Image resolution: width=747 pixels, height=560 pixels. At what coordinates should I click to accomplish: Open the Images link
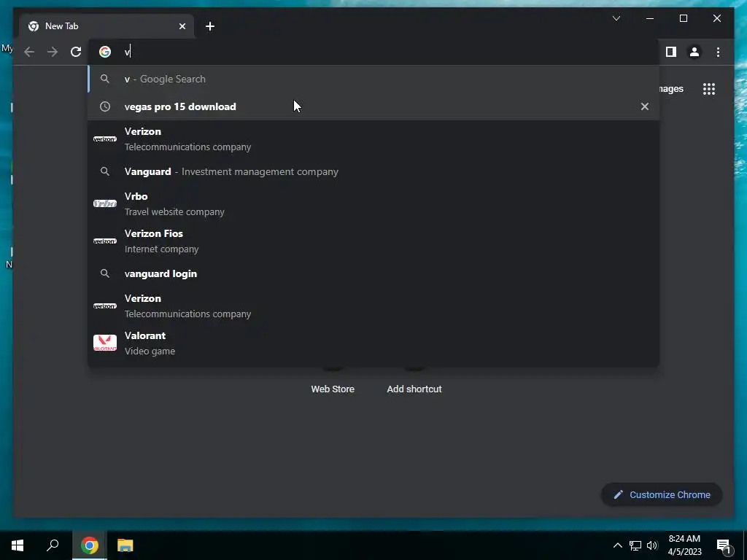coord(671,89)
